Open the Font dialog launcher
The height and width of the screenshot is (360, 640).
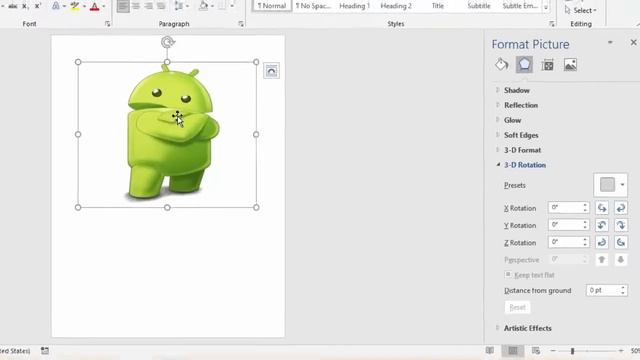[x=107, y=24]
